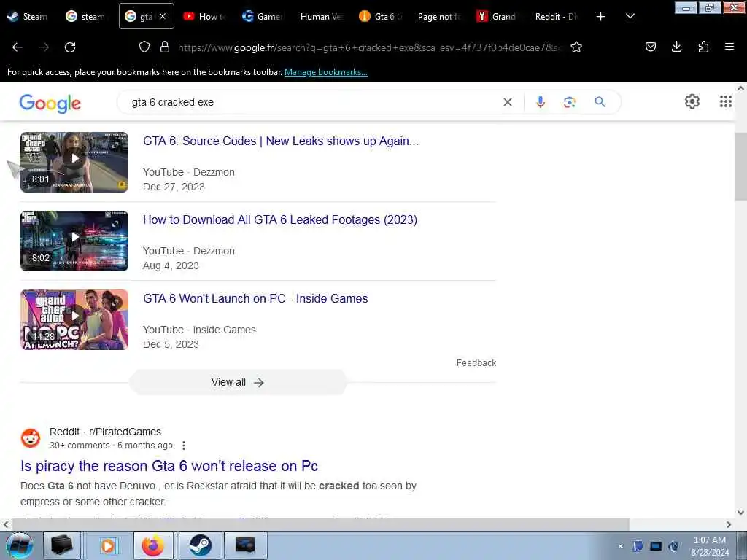747x560 pixels.
Task: Open the Google apps grid
Action: tap(726, 101)
